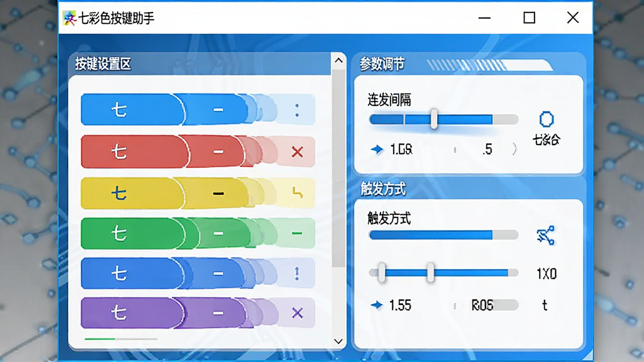Select the yellow 七 key button
The image size is (644, 362).
coord(132,193)
